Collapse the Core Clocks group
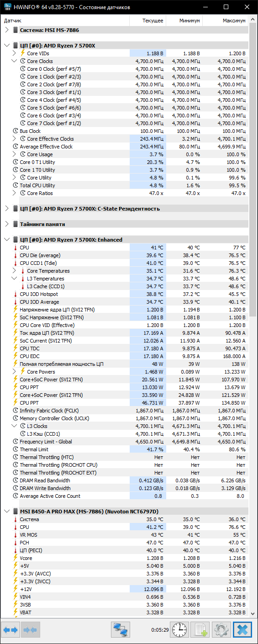The width and height of the screenshot is (258, 644). (x=14, y=61)
